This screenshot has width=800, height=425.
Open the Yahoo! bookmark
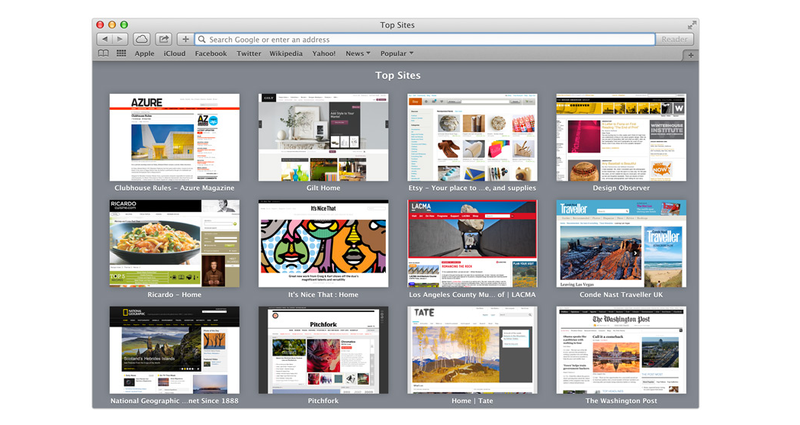[324, 54]
